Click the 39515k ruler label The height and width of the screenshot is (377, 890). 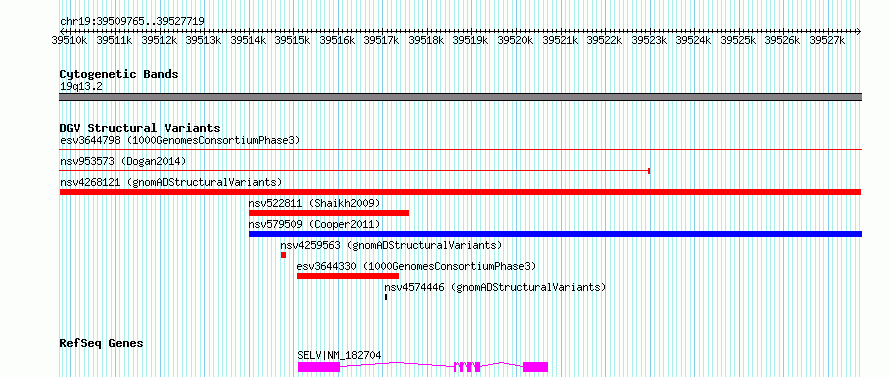tap(292, 40)
